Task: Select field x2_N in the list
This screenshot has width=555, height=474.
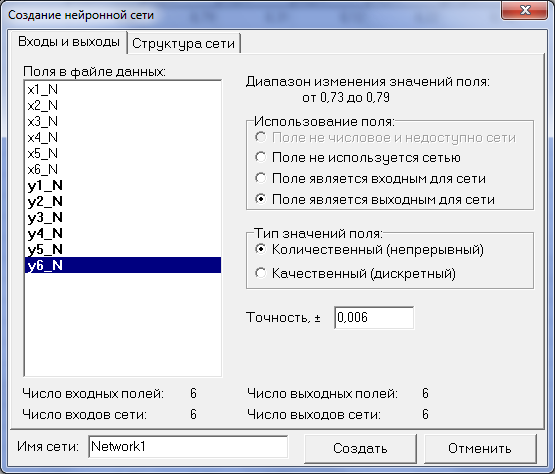Action: pyautogui.click(x=123, y=105)
